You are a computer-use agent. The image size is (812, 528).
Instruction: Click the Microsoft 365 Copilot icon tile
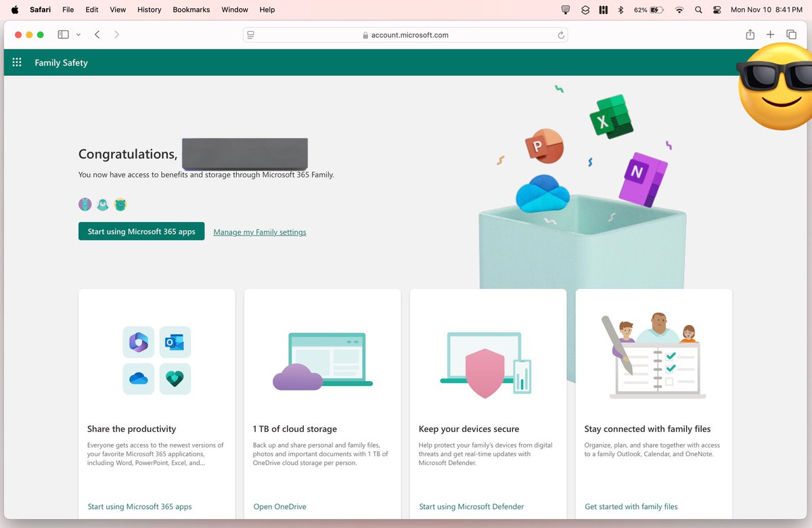[x=139, y=343]
